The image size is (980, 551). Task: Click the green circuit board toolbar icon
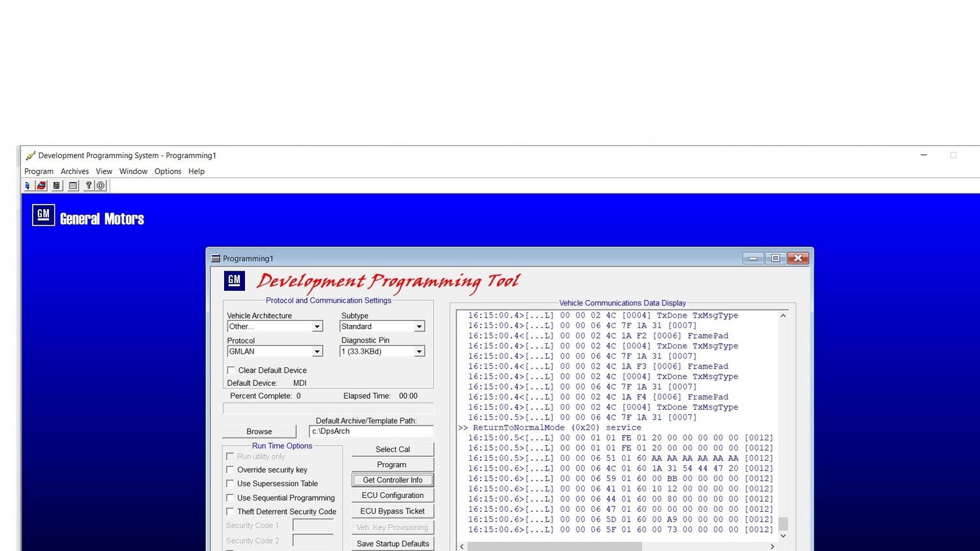pos(57,186)
